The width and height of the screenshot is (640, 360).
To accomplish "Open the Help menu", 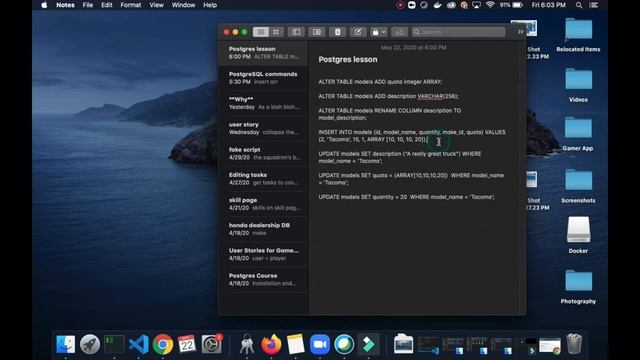I will point(210,5).
